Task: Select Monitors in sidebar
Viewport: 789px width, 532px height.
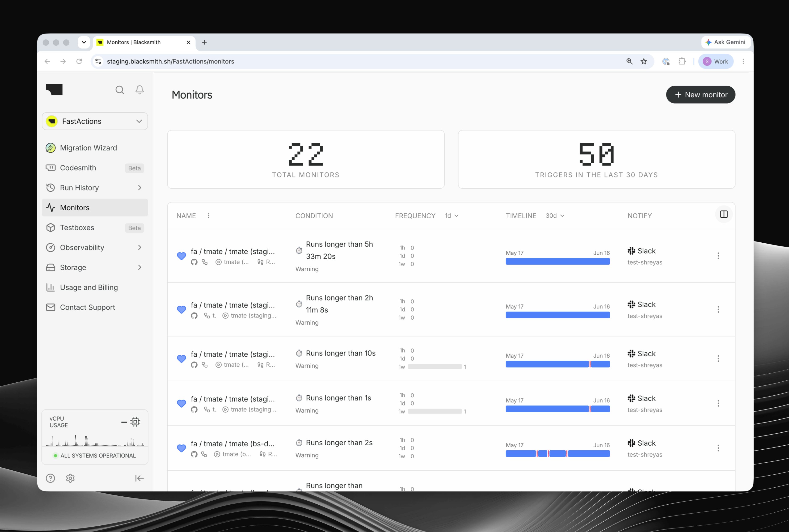Action: pyautogui.click(x=95, y=208)
